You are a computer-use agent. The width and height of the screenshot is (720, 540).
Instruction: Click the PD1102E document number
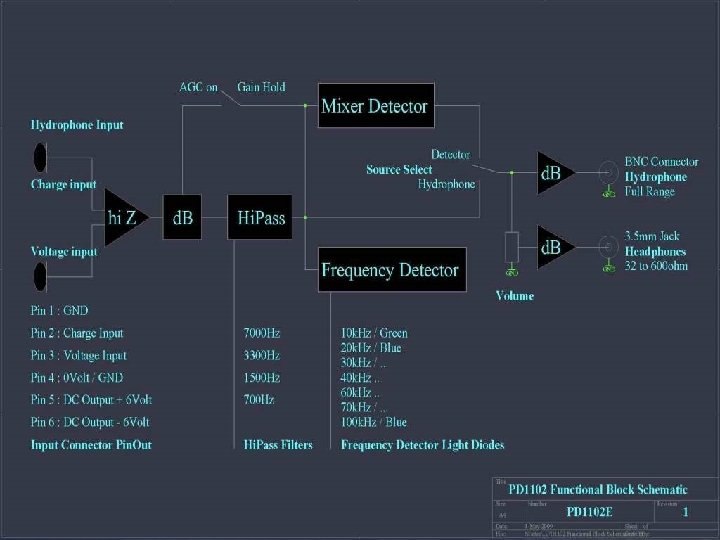(590, 512)
